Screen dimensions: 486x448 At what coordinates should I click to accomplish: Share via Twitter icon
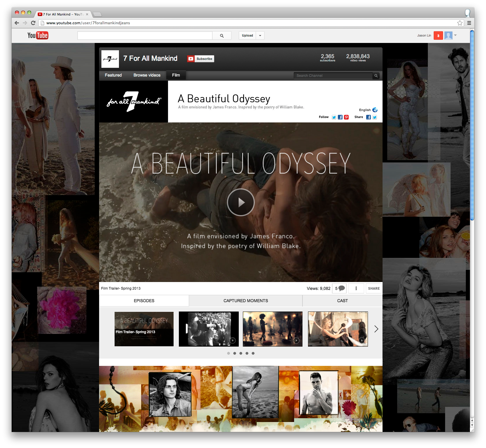click(375, 117)
